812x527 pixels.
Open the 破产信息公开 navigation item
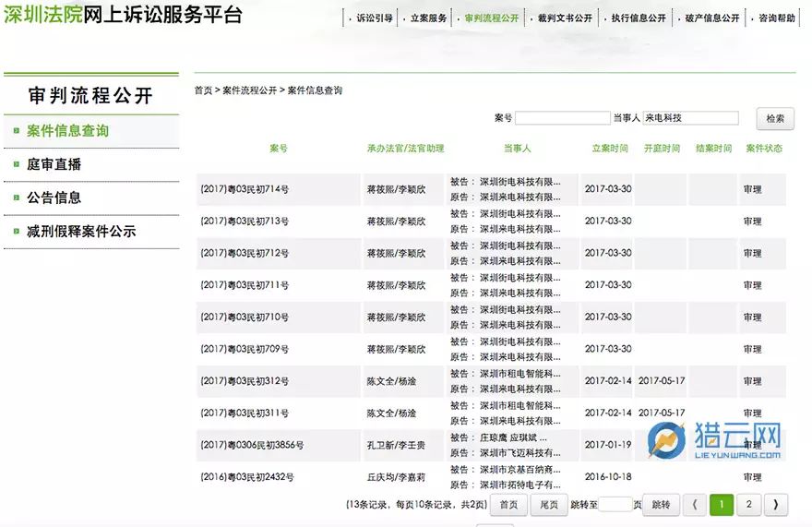[712, 18]
